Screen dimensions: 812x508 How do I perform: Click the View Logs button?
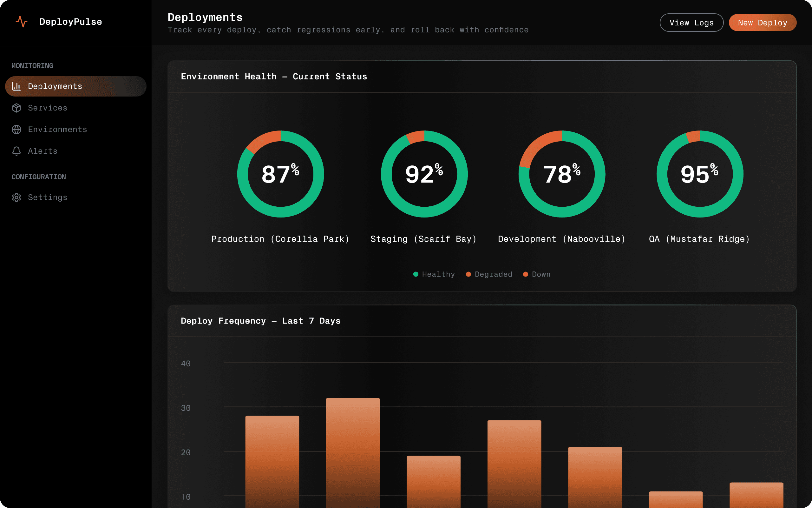tap(691, 23)
